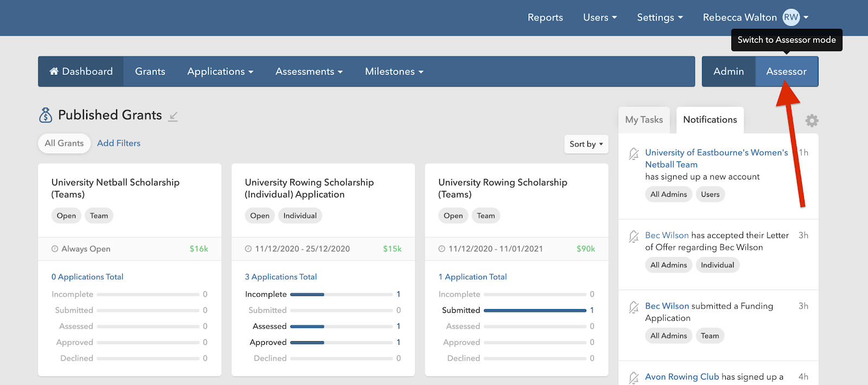This screenshot has height=385, width=868.
Task: Open the 3 Applications Total link
Action: (x=280, y=277)
